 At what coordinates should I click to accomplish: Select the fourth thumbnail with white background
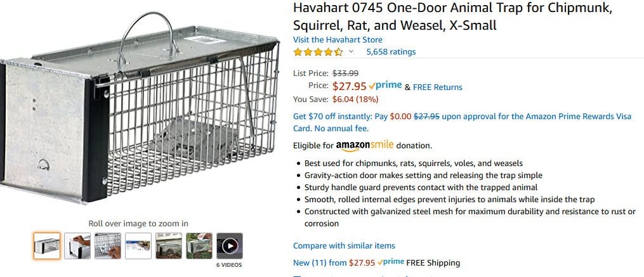click(138, 246)
